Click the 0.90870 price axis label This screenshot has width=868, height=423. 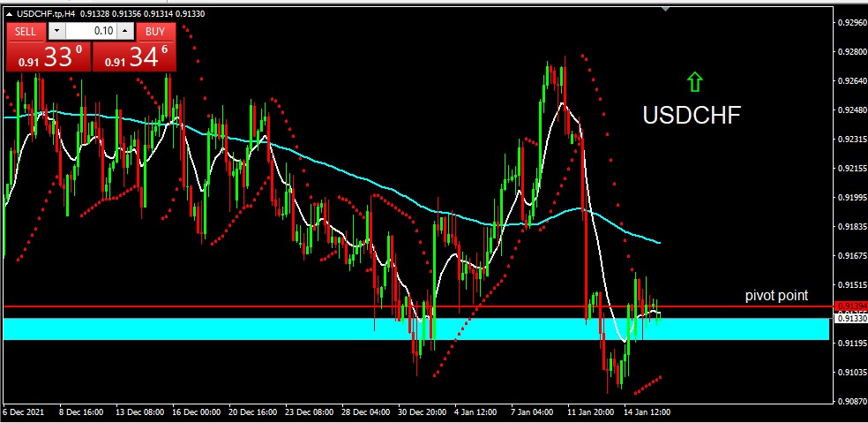pos(851,401)
